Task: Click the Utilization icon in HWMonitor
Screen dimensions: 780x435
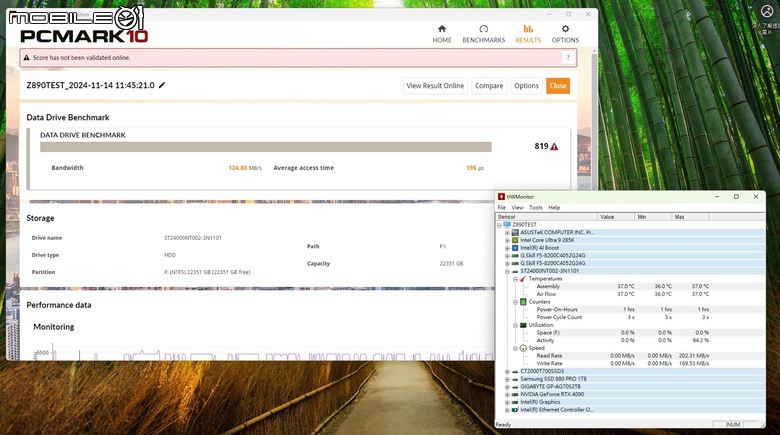Action: (523, 325)
